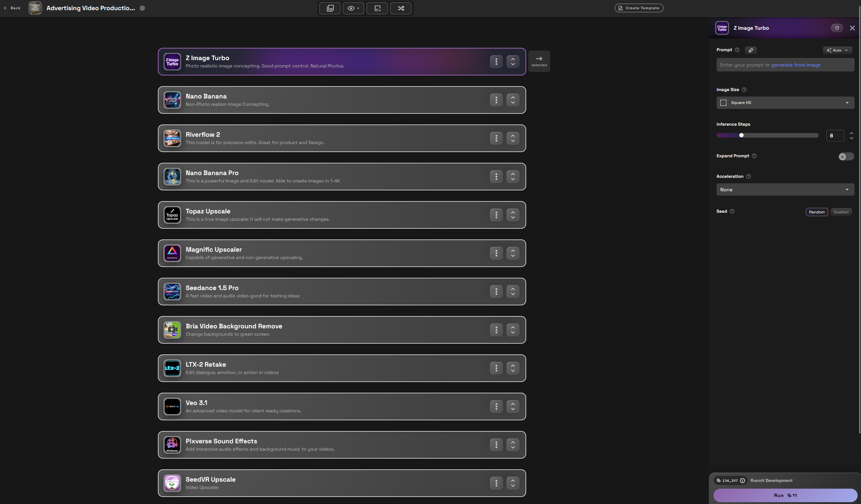The image size is (861, 504).
Task: Click the Create Template button
Action: tap(638, 8)
